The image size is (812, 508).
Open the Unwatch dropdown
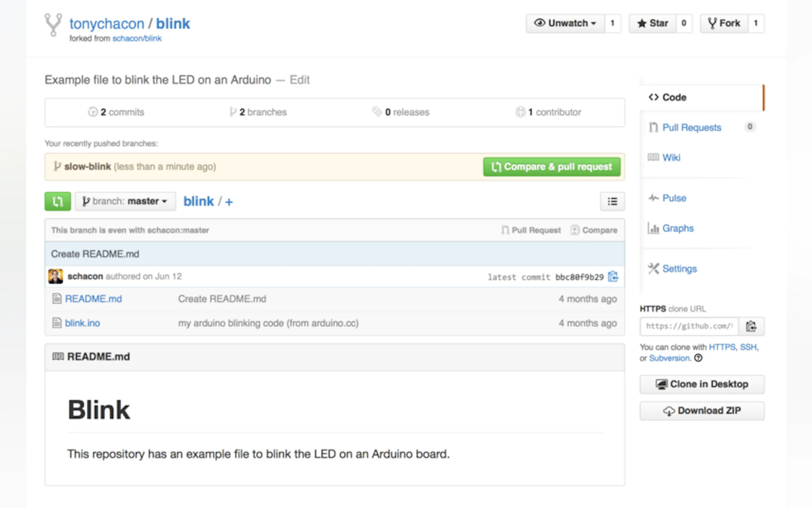tap(565, 23)
